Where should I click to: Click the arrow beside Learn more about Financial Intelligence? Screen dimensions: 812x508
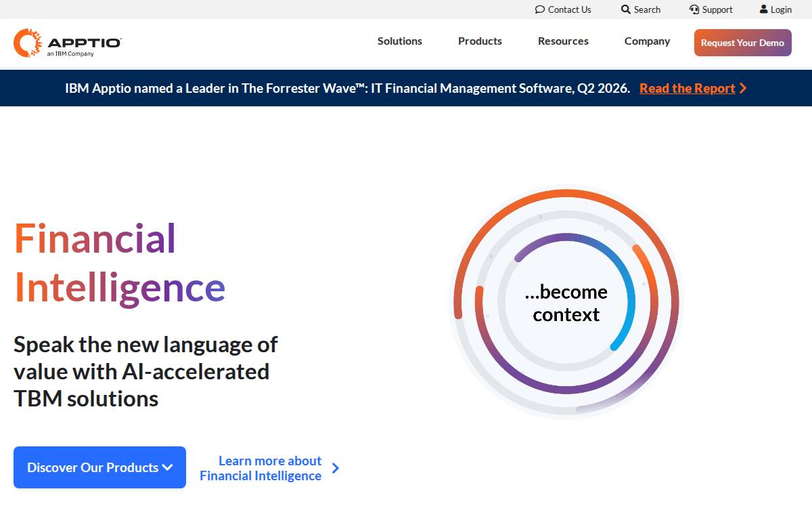point(336,468)
